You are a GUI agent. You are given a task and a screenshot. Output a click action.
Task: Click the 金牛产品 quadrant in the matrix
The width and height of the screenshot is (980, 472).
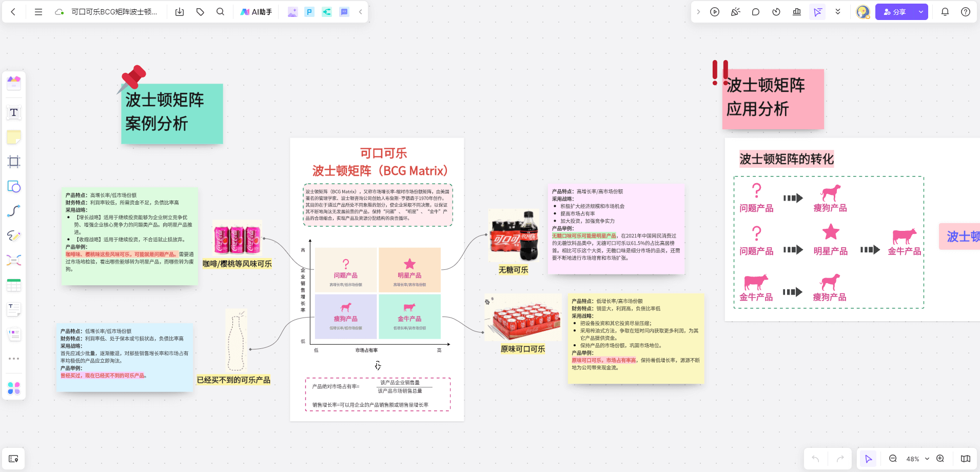409,316
